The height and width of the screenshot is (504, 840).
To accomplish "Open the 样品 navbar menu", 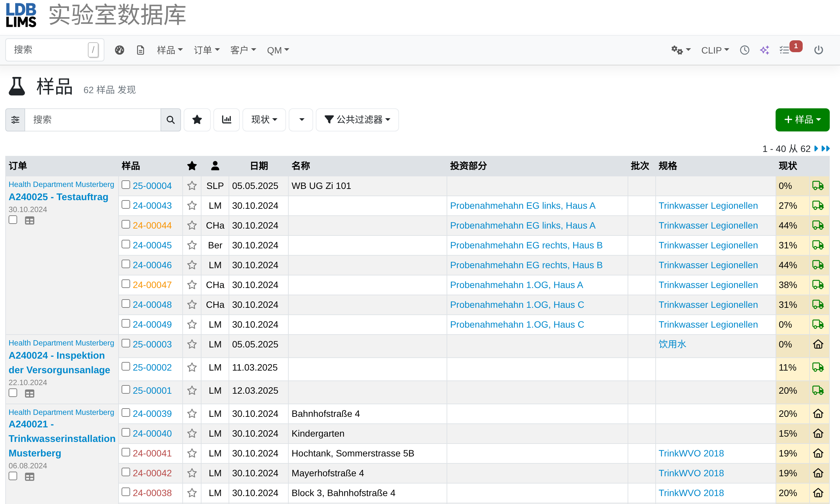I will pos(170,50).
